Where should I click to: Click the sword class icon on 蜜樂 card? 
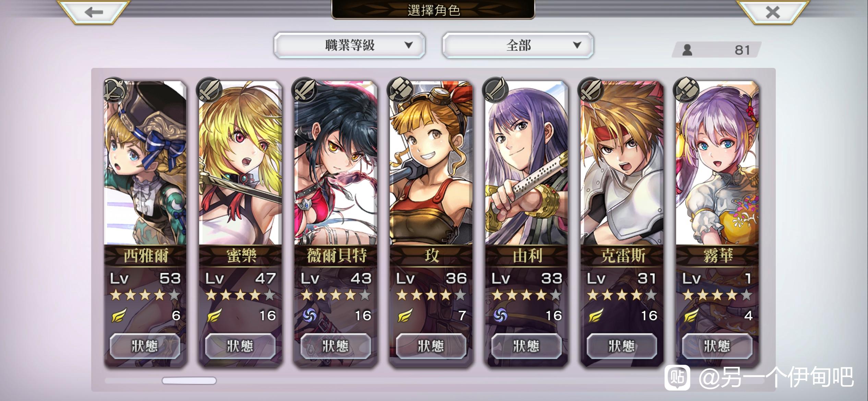coord(210,90)
